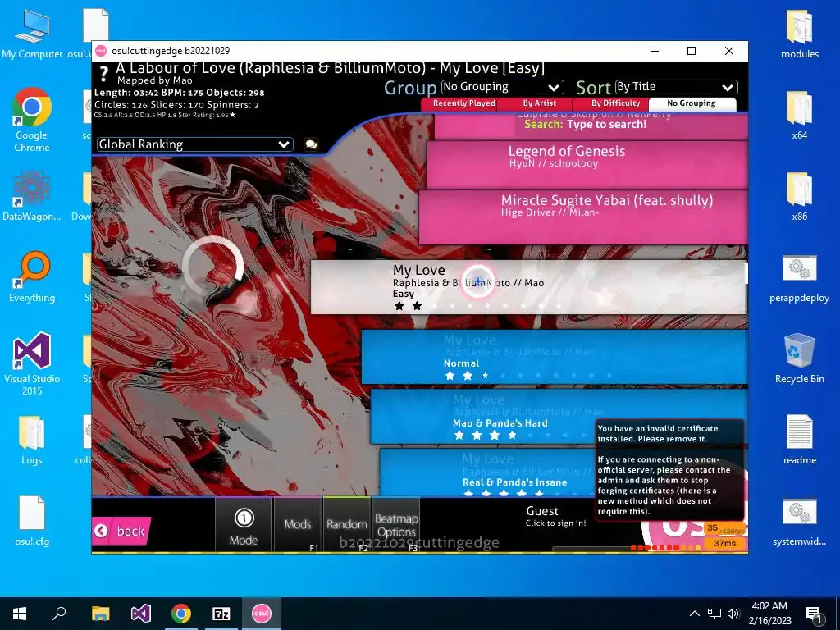Open the Windows Start menu

click(20, 614)
